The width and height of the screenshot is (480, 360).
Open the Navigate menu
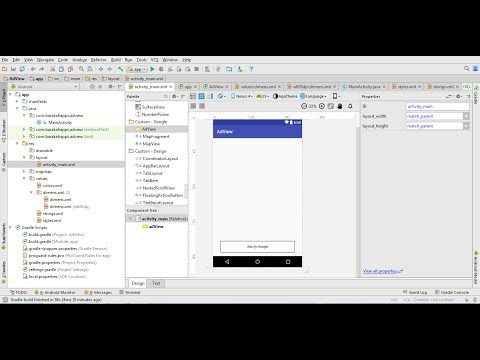[x=45, y=60]
